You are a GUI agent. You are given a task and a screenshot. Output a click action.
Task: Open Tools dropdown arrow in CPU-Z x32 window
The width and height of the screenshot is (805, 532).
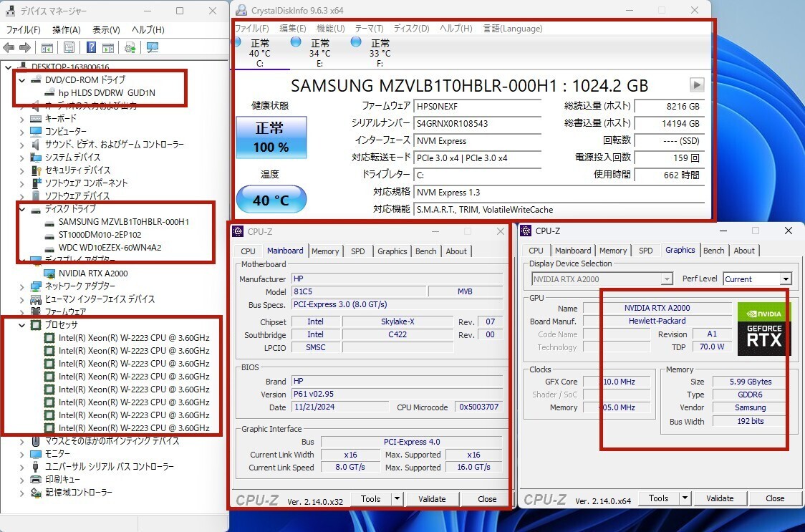point(397,498)
